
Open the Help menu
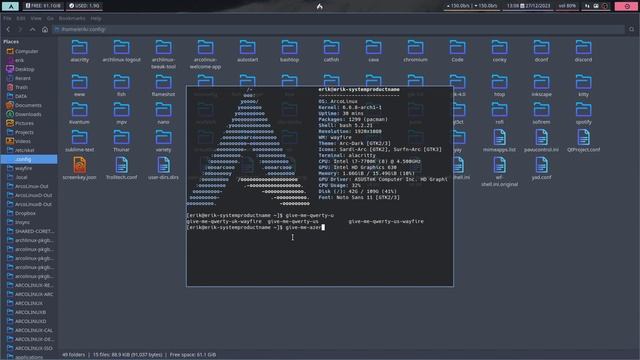point(96,18)
